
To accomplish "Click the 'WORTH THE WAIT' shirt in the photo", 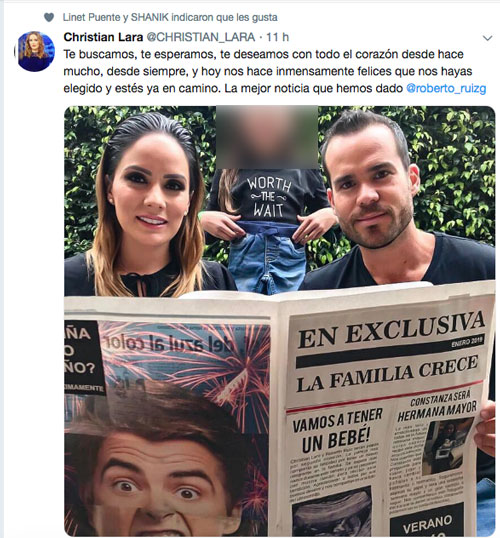I will pos(269,197).
